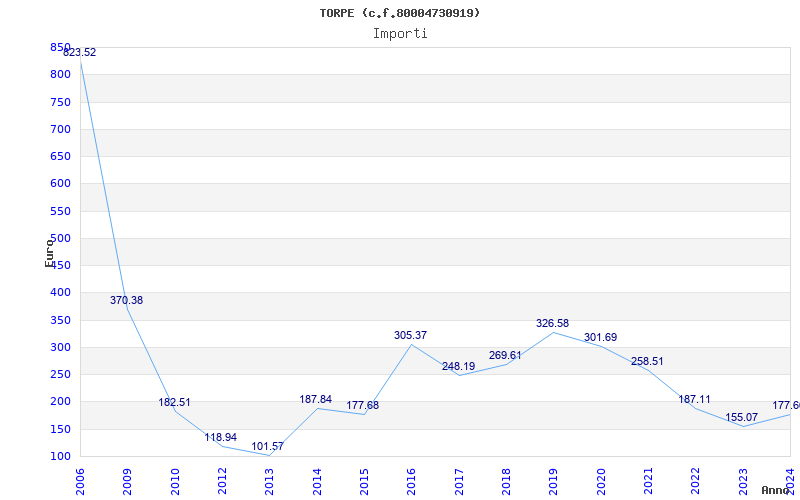
Task: Select the 500 y-axis tick label
Action: pos(60,238)
